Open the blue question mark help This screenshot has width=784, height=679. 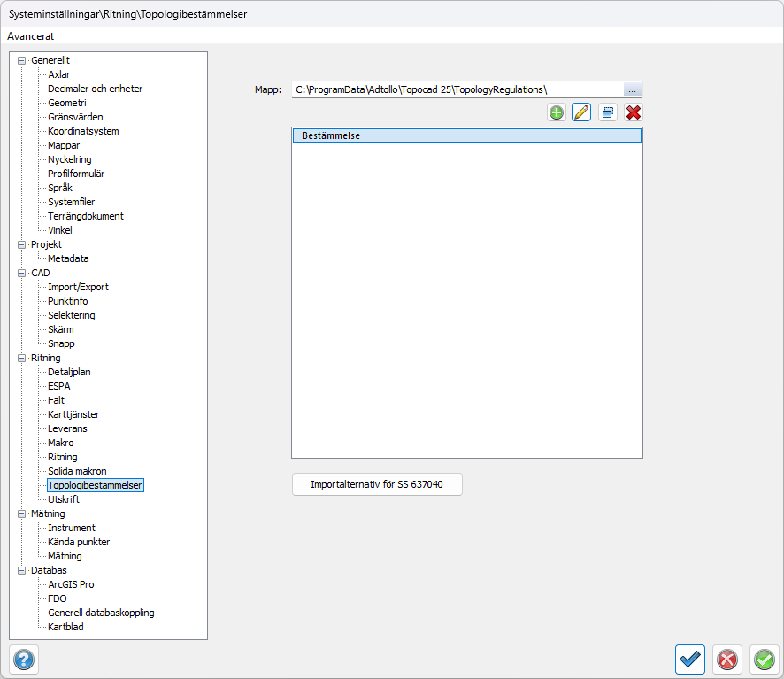coord(24,660)
